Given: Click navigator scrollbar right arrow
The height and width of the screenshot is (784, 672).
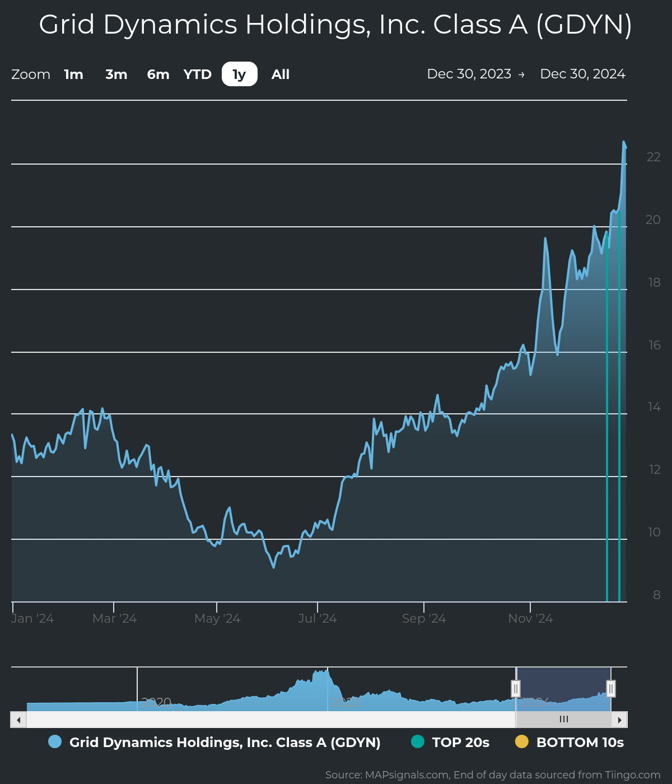Looking at the screenshot, I should (619, 720).
